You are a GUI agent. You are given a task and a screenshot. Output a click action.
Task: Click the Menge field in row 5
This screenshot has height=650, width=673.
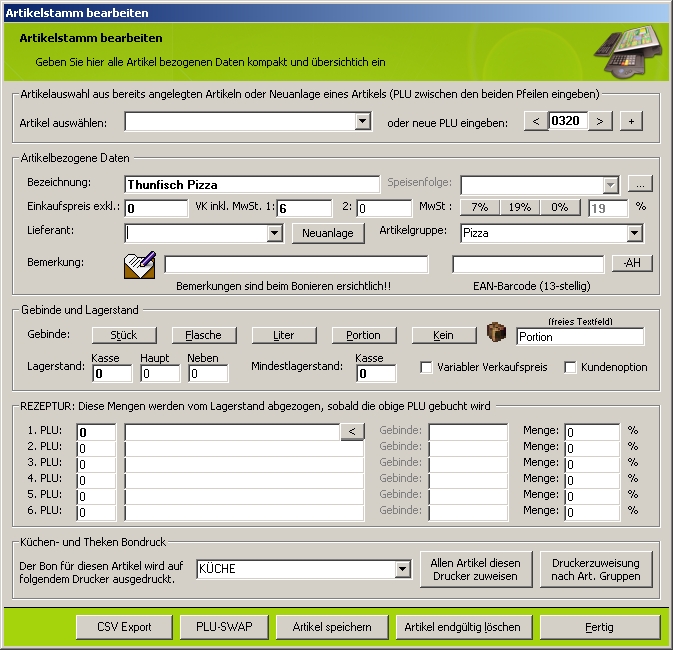point(592,496)
